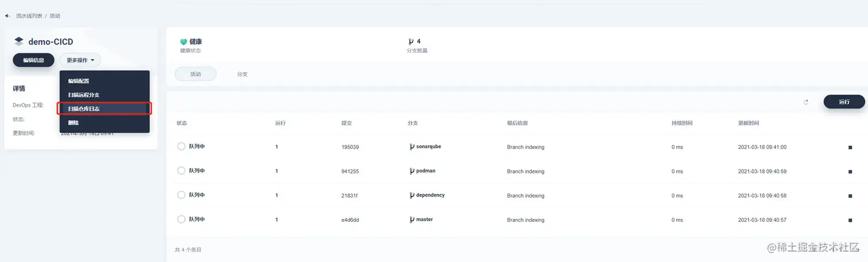Click timestamp 2021-03-18 09:41:00
The width and height of the screenshot is (868, 262).
[762, 147]
